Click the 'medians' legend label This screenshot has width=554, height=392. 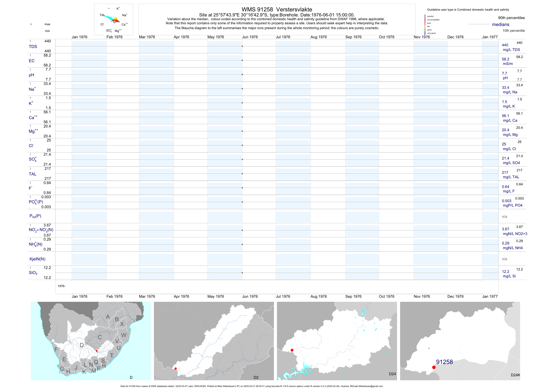[501, 24]
